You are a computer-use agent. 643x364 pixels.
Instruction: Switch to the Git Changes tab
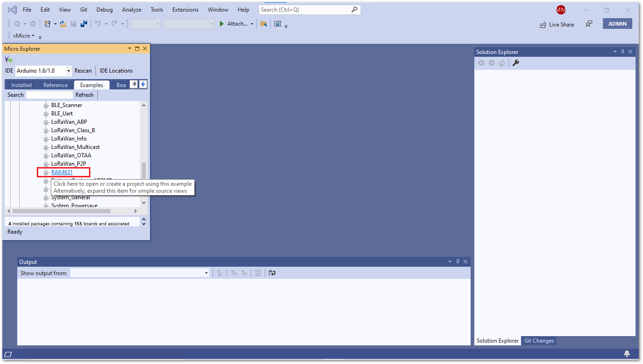[539, 341]
